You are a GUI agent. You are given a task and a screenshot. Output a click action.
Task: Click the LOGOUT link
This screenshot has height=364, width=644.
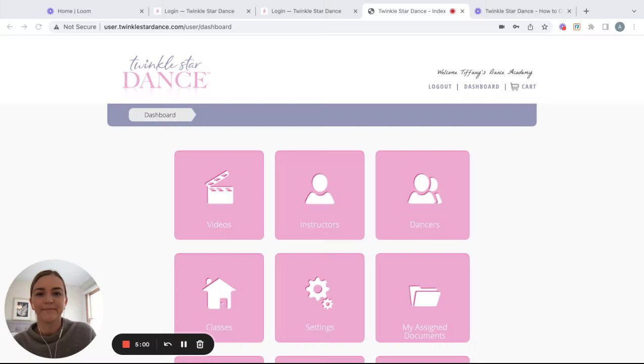(440, 86)
